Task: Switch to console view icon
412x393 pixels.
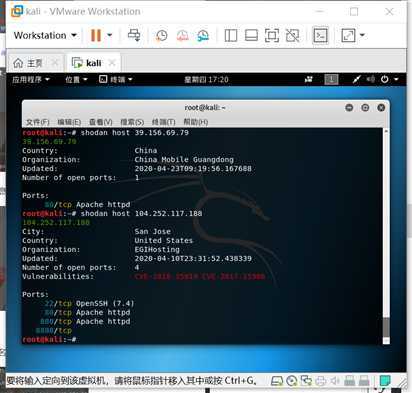Action: (x=320, y=36)
